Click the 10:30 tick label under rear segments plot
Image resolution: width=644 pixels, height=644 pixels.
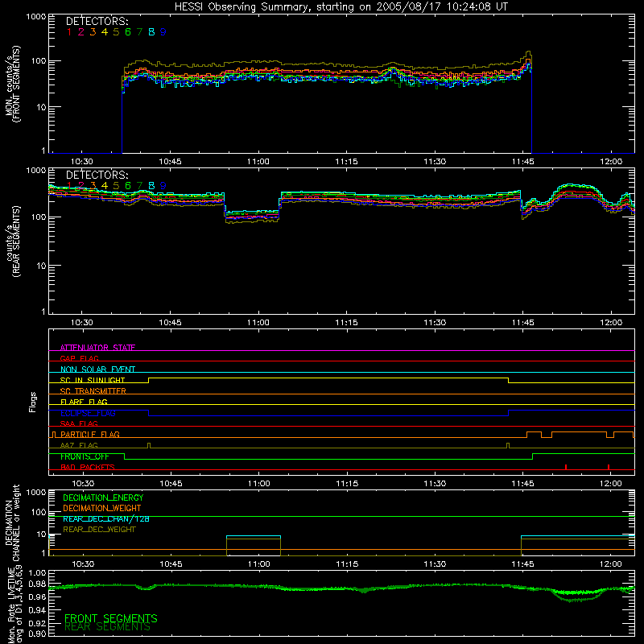click(x=82, y=323)
